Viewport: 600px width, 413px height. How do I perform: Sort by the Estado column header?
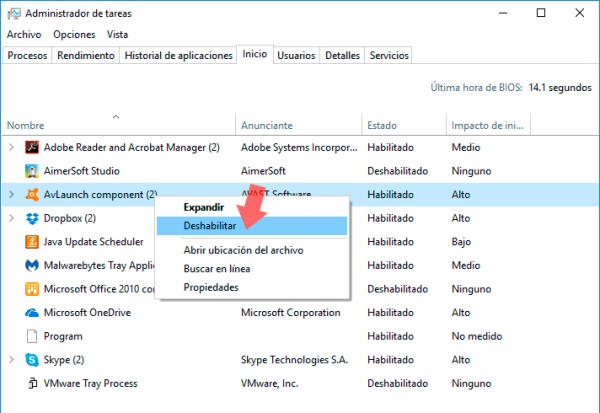(404, 124)
